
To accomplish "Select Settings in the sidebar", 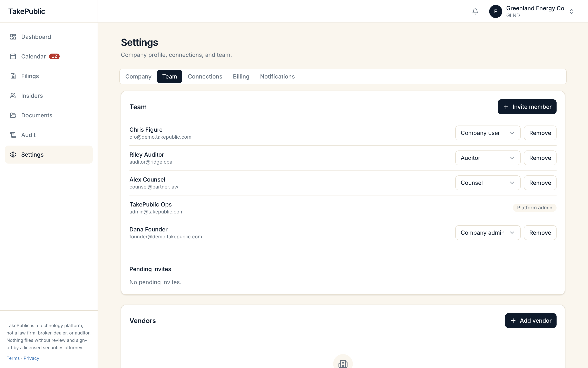I will 49,155.
